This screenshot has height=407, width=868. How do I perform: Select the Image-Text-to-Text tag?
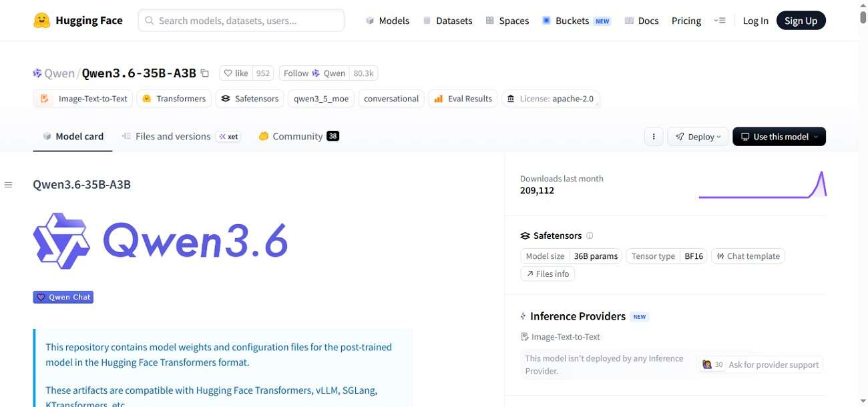pyautogui.click(x=83, y=99)
